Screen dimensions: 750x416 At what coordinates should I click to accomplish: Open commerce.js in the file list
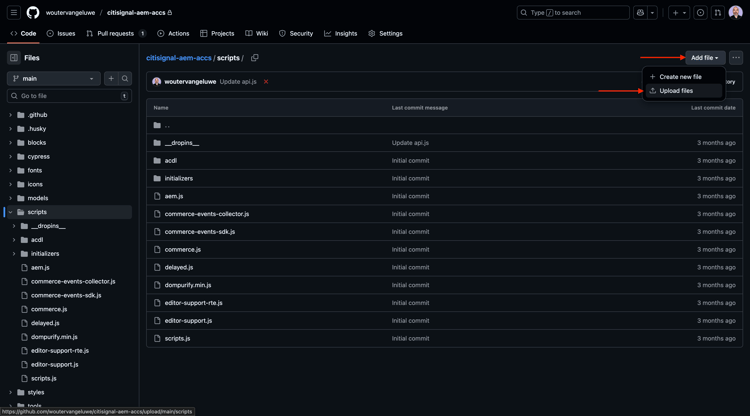coord(183,250)
